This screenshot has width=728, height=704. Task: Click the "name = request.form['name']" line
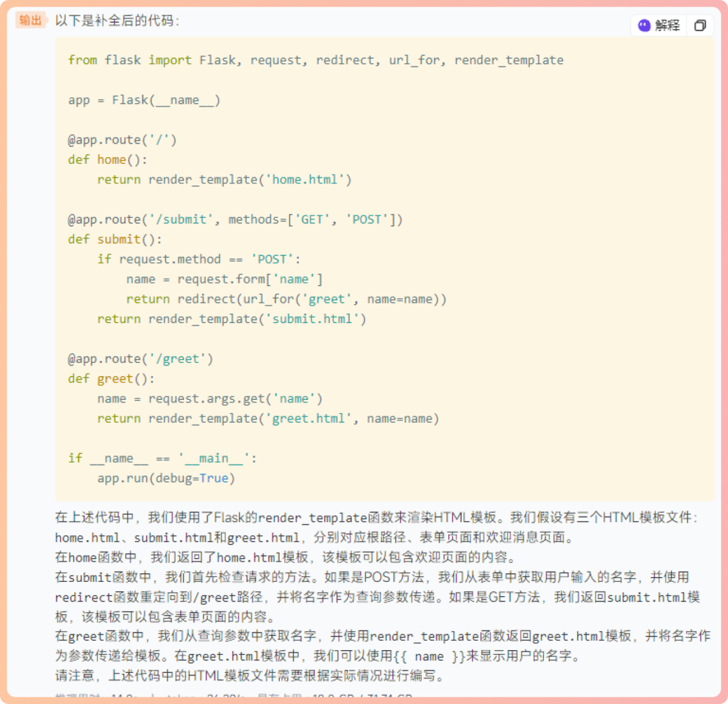(x=224, y=279)
